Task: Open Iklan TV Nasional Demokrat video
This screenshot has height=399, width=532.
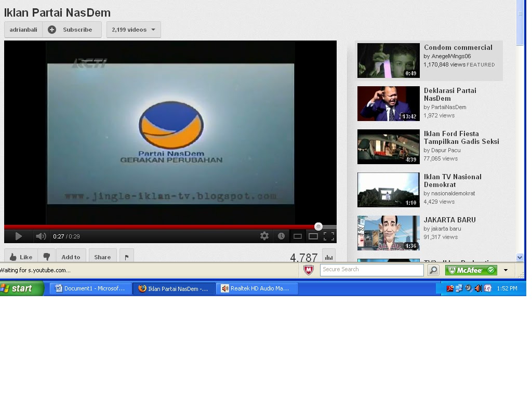Action: tap(453, 181)
